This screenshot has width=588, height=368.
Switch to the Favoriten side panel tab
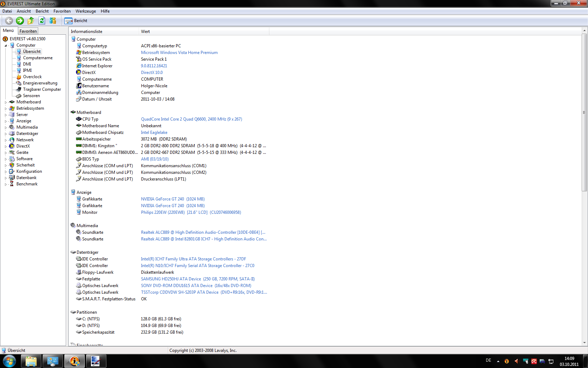pos(28,31)
